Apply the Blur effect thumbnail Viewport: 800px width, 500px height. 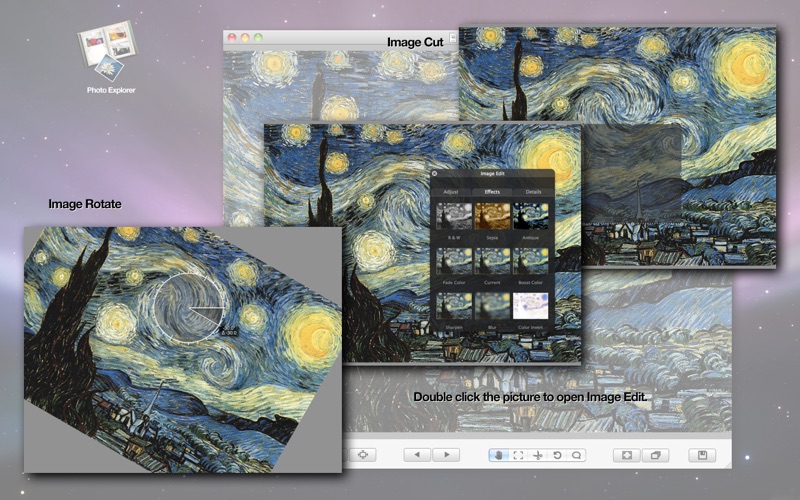tap(492, 306)
